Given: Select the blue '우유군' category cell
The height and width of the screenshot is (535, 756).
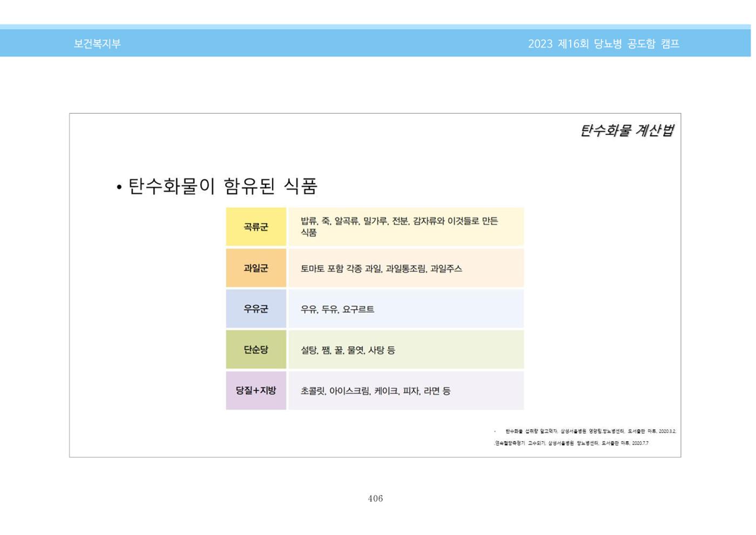Looking at the screenshot, I should (x=256, y=309).
